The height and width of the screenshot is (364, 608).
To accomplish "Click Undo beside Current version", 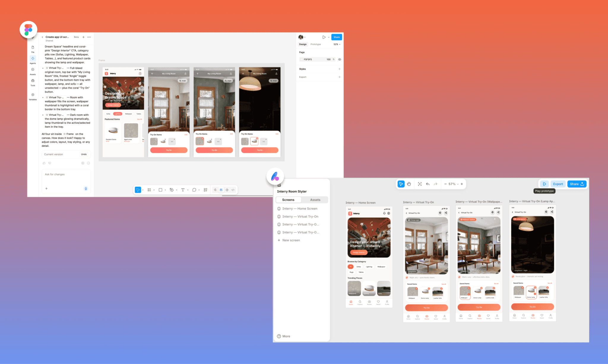I will (84, 154).
